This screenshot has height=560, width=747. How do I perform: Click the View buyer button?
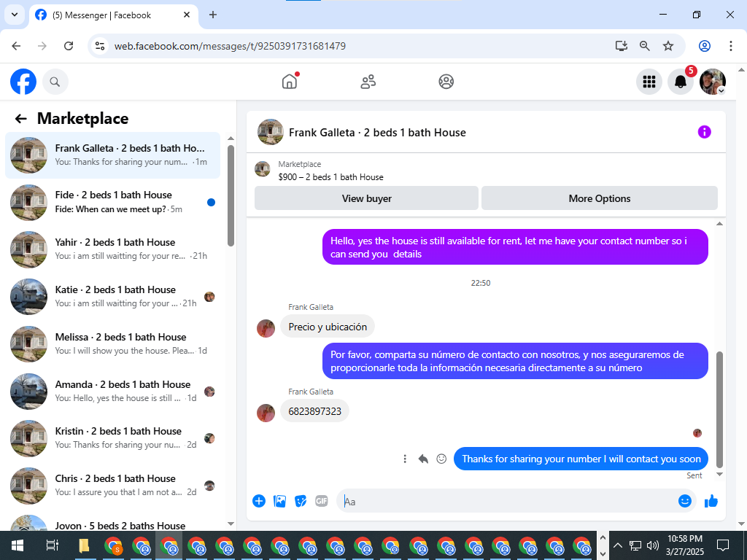(366, 198)
